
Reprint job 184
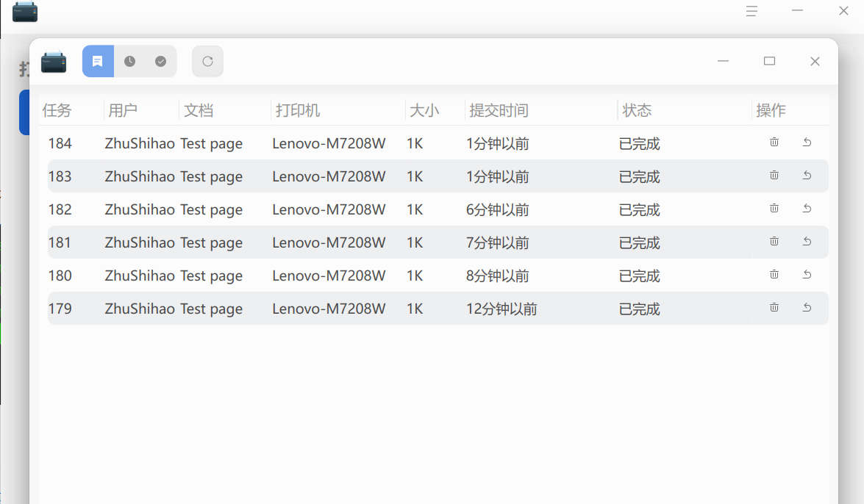pos(807,142)
